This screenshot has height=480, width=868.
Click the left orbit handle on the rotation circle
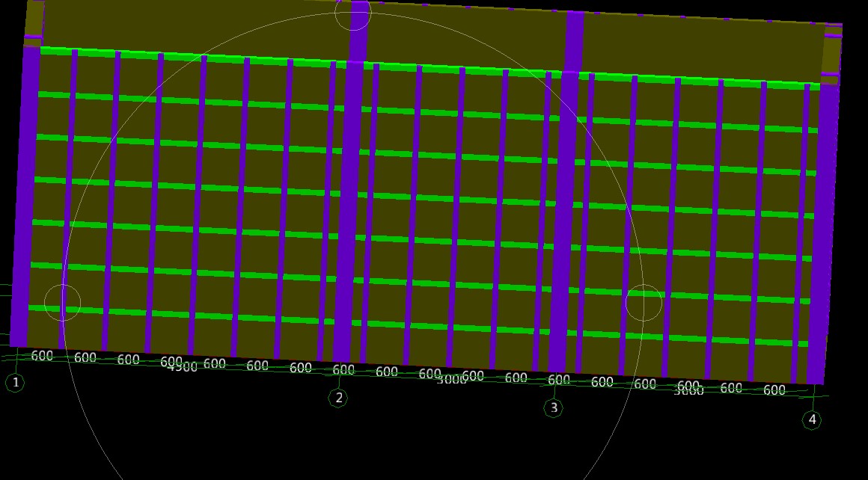[x=63, y=303]
